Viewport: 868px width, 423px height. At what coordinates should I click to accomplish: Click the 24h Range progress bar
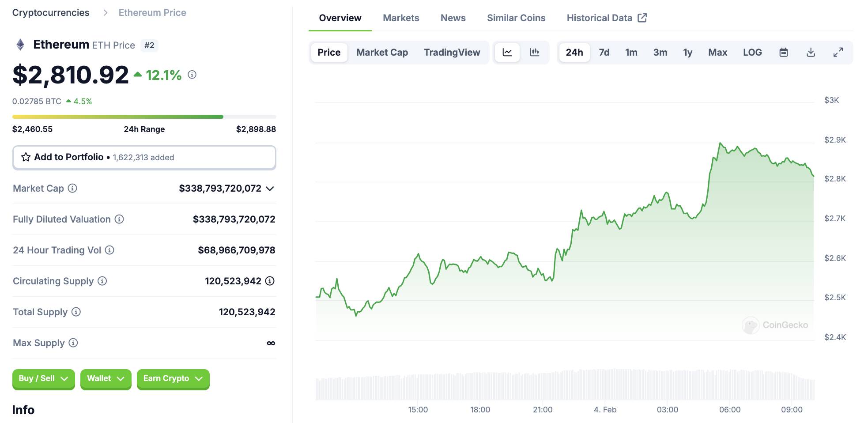[x=144, y=117]
